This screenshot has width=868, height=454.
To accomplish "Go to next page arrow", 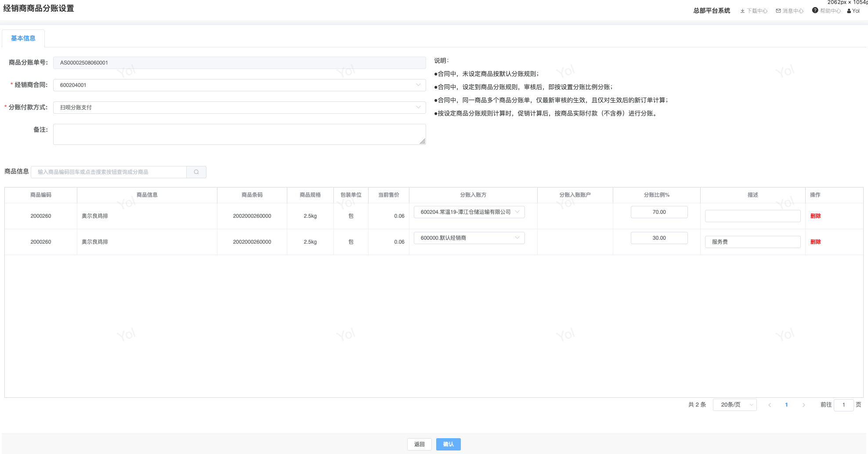I will pyautogui.click(x=804, y=405).
